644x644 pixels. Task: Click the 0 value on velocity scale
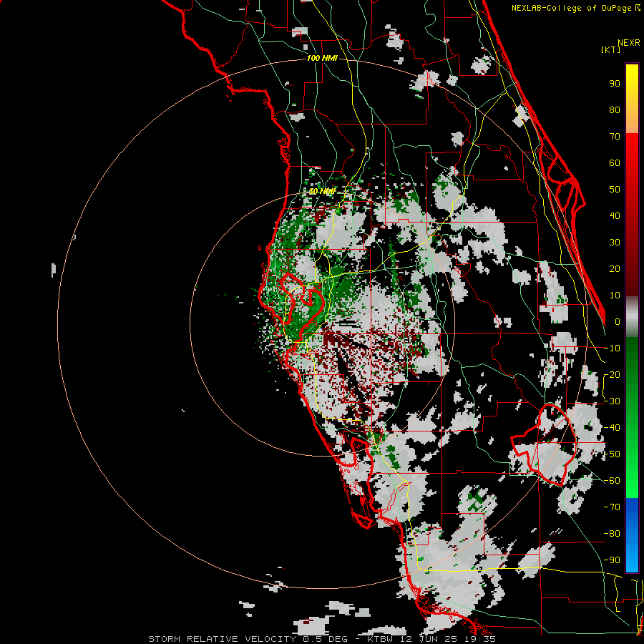pos(618,322)
